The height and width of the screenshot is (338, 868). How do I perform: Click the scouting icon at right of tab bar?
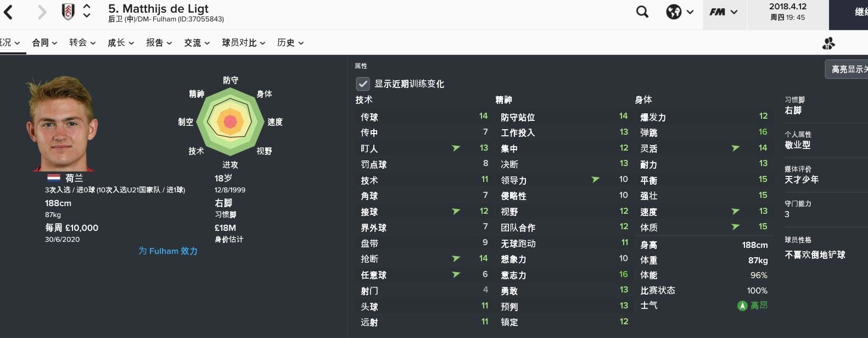pyautogui.click(x=828, y=43)
